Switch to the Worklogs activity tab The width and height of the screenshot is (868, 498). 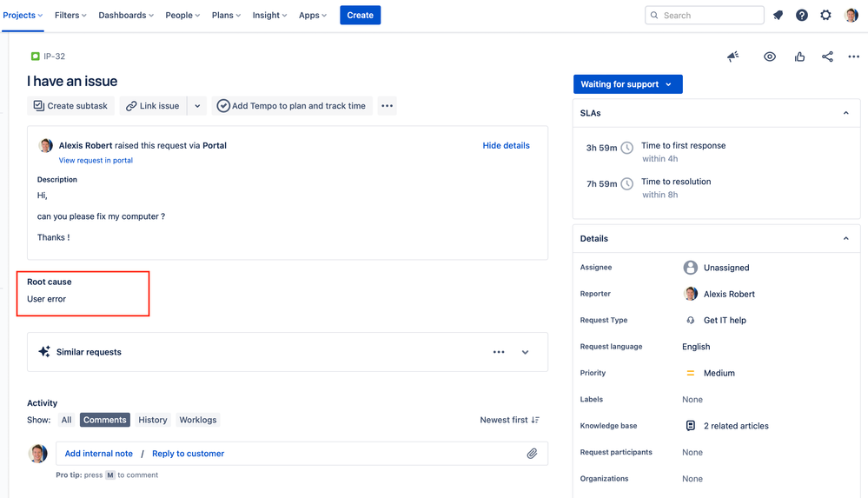[x=197, y=420]
